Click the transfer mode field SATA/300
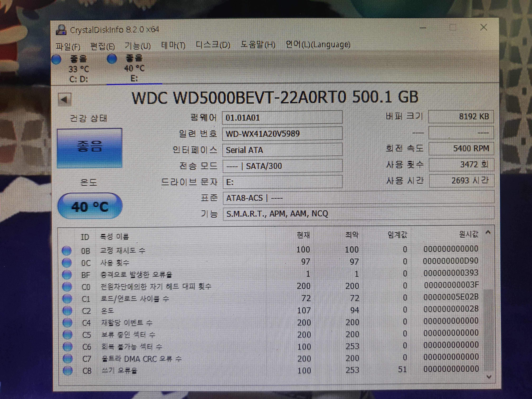The width and height of the screenshot is (532, 399). (x=282, y=166)
